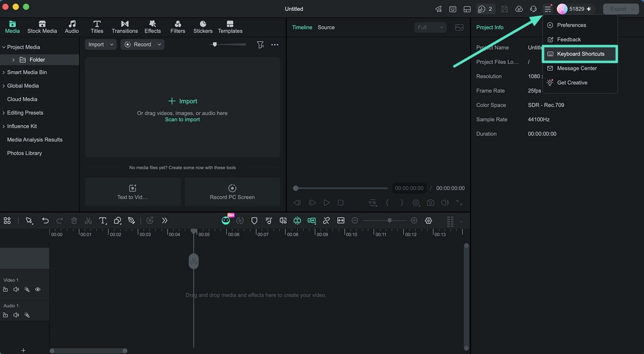Click the plus Import button in media area

(x=182, y=101)
